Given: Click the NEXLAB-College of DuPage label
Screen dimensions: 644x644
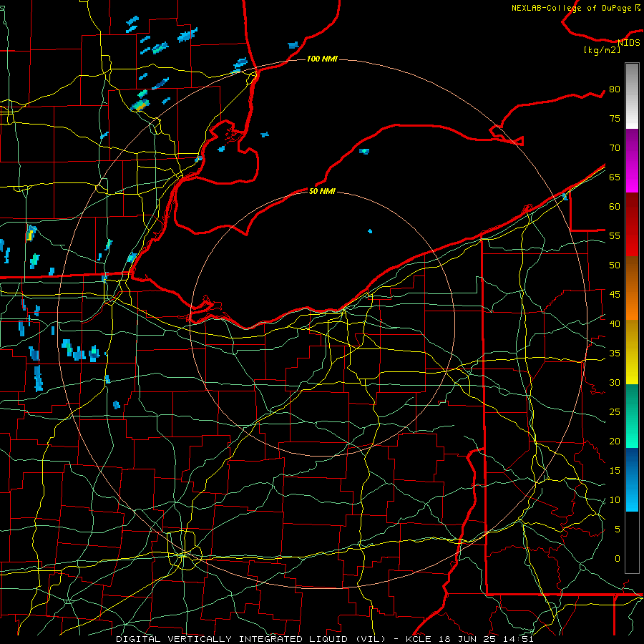Looking at the screenshot, I should click(x=572, y=8).
